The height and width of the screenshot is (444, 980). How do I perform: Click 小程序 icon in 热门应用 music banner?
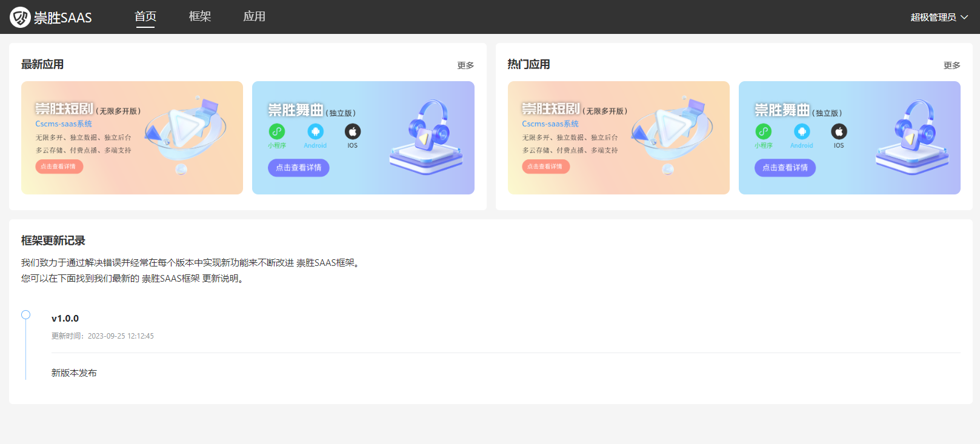click(764, 131)
